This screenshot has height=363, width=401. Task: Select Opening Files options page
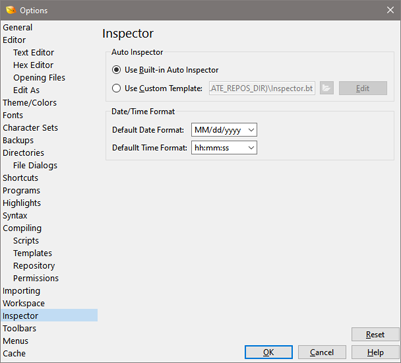coord(39,78)
